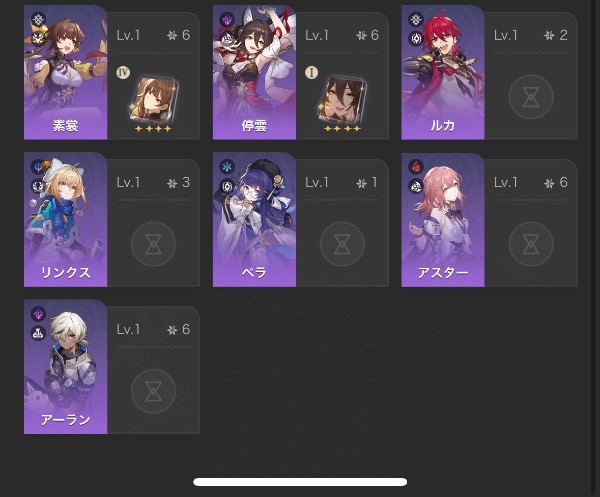Tap 停雲's equipped light cone image

point(342,99)
